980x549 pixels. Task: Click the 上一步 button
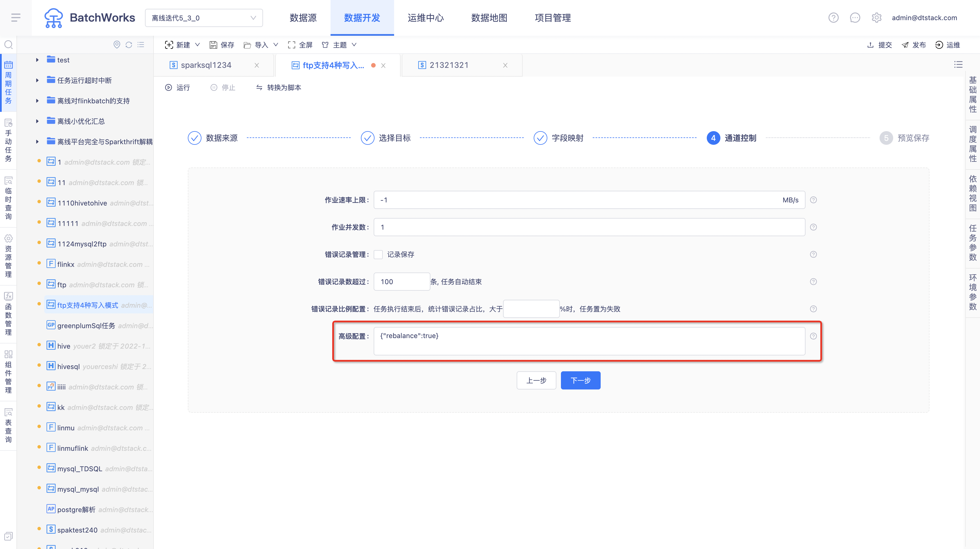tap(537, 380)
